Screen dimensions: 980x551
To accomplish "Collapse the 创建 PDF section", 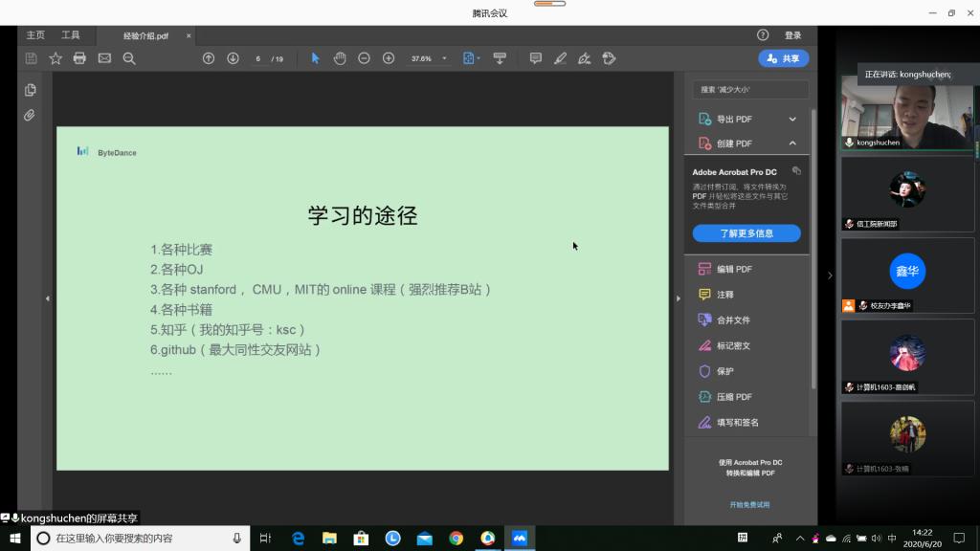I will pos(792,143).
